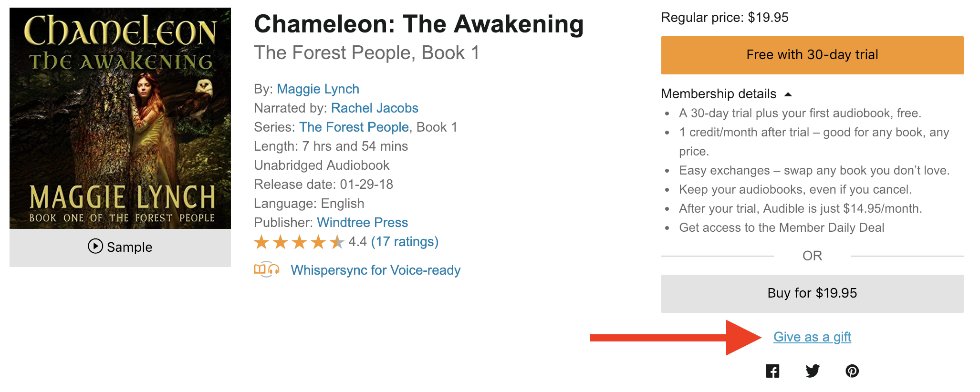Buy for $19.95 button

tap(812, 293)
